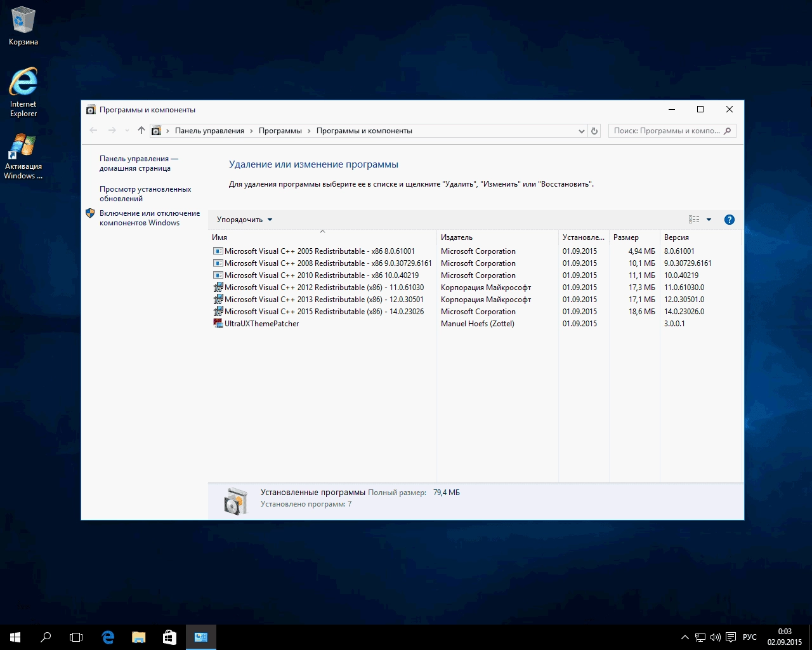
Task: Open link Просмотр установленных обновлений
Action: (145, 194)
